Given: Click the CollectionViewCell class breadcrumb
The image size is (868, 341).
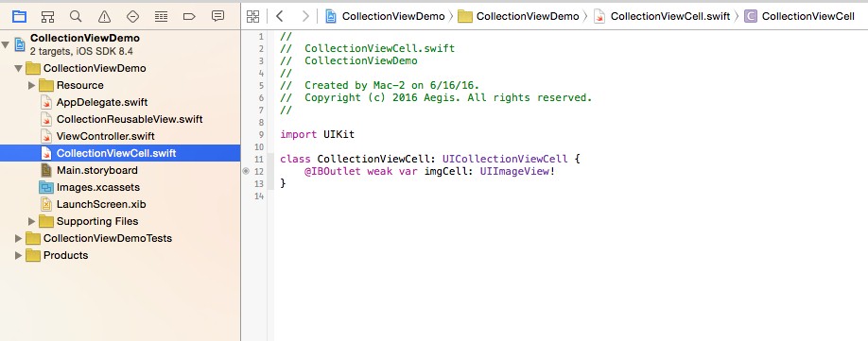Looking at the screenshot, I should point(800,16).
